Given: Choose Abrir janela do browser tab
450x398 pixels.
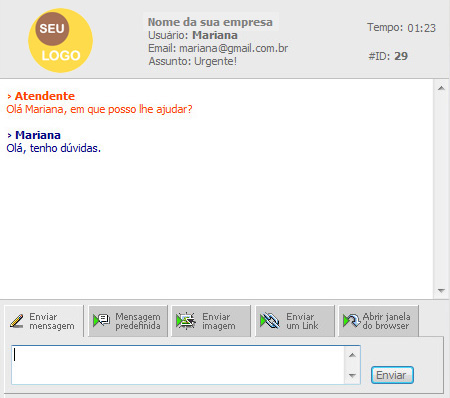Looking at the screenshot, I should pos(379,321).
